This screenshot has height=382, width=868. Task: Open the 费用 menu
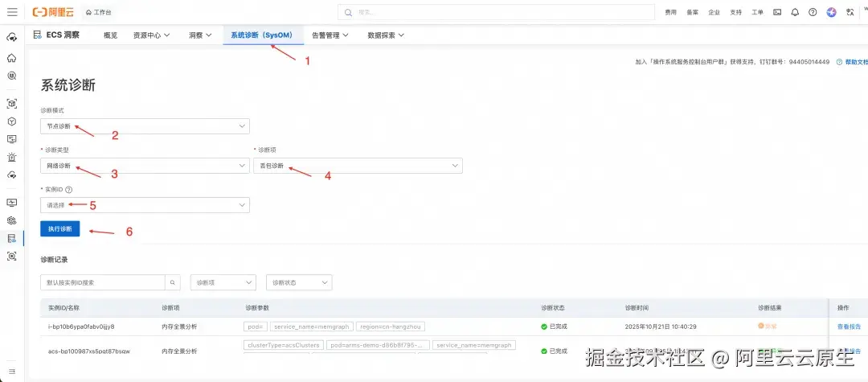[x=670, y=11]
